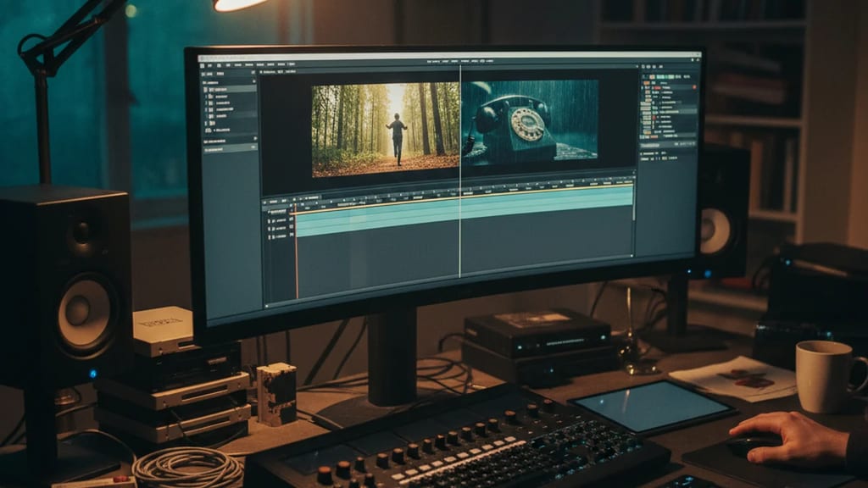Toggle the box on the third timeline track header
868x488 pixels.
coord(292,235)
